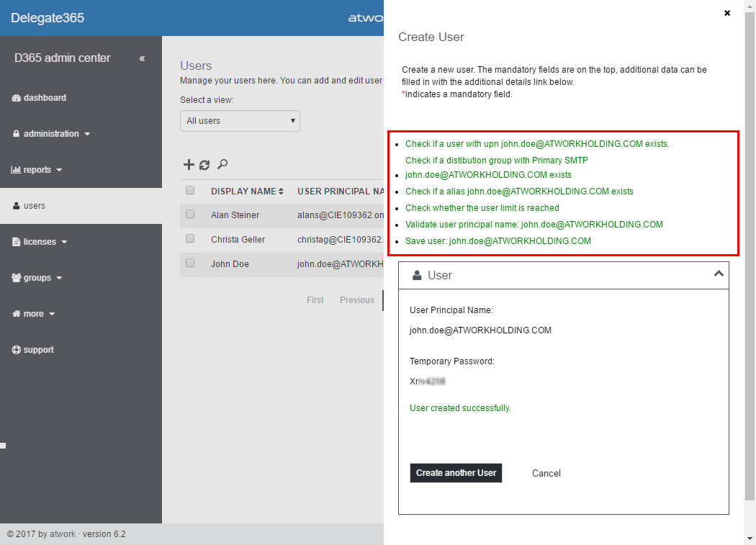756x545 pixels.
Task: Open the All users view dropdown
Action: click(x=240, y=121)
